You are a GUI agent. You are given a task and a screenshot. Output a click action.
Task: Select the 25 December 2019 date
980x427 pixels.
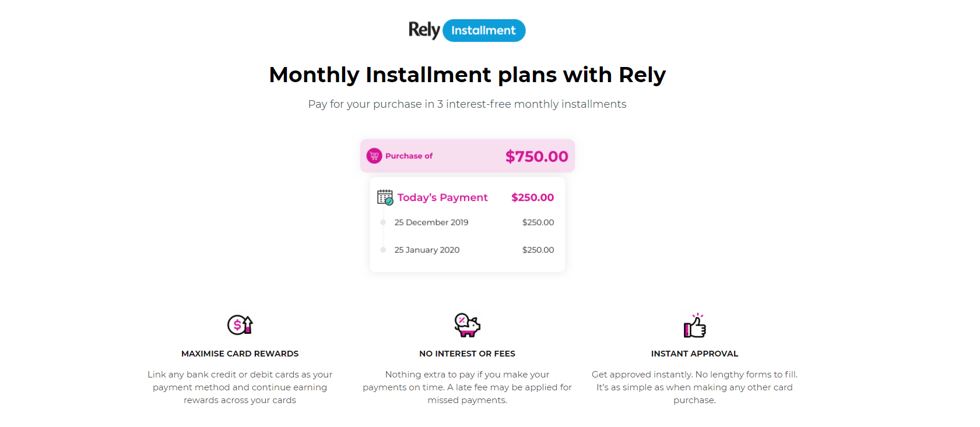pyautogui.click(x=431, y=223)
